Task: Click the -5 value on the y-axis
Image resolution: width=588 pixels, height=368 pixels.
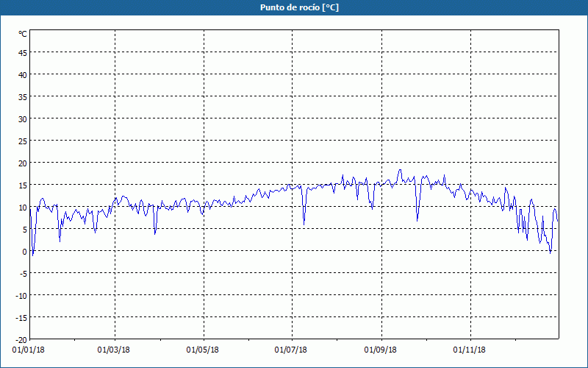Action: [x=23, y=274]
